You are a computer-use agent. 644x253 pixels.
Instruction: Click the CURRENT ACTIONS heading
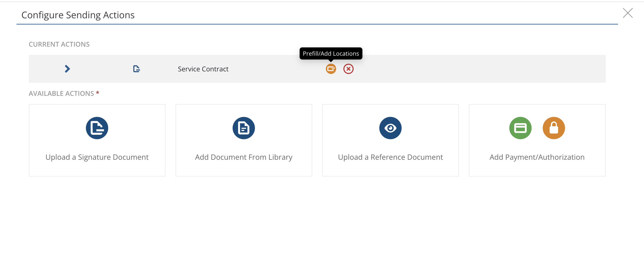coord(59,44)
